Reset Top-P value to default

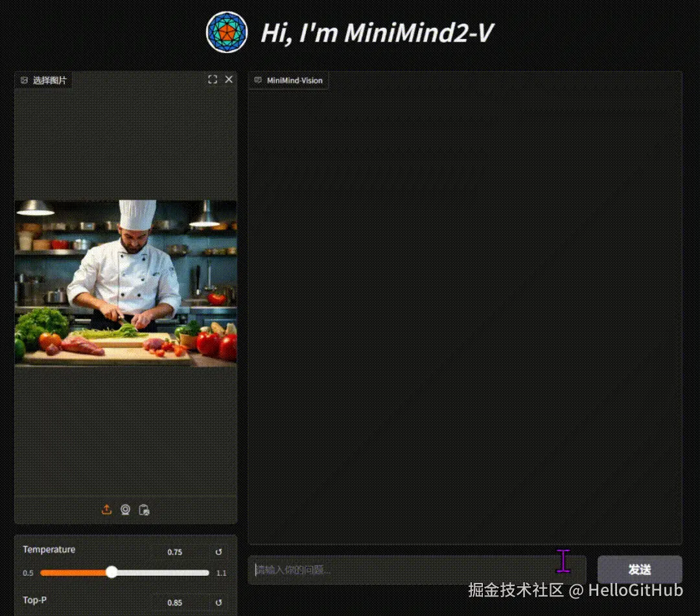point(219,602)
